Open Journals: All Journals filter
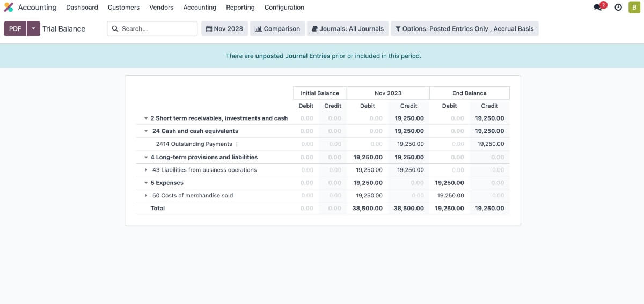This screenshot has width=644, height=304. coord(348,29)
